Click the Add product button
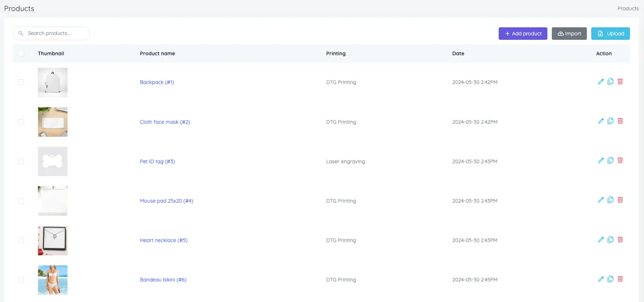644x302 pixels. [x=523, y=33]
